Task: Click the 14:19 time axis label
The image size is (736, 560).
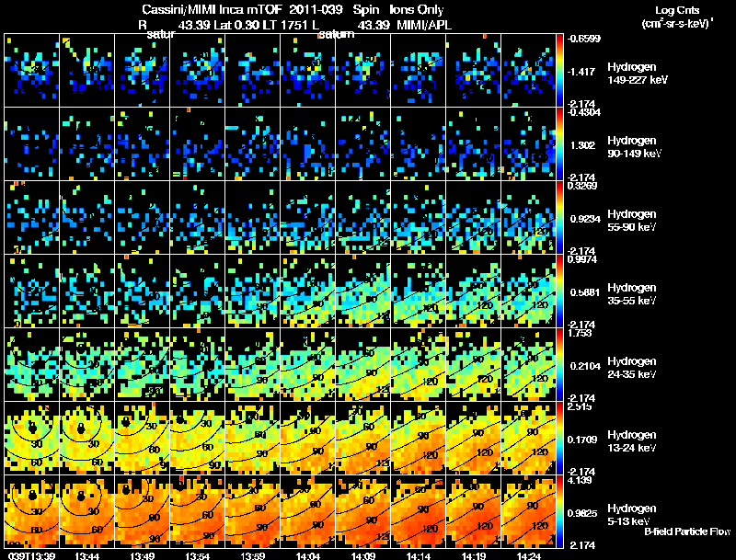Action: tap(474, 555)
